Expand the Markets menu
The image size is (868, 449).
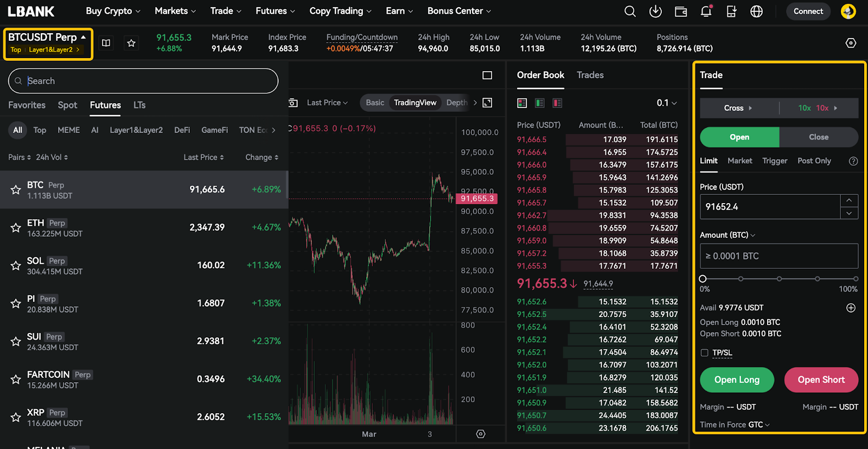(175, 11)
